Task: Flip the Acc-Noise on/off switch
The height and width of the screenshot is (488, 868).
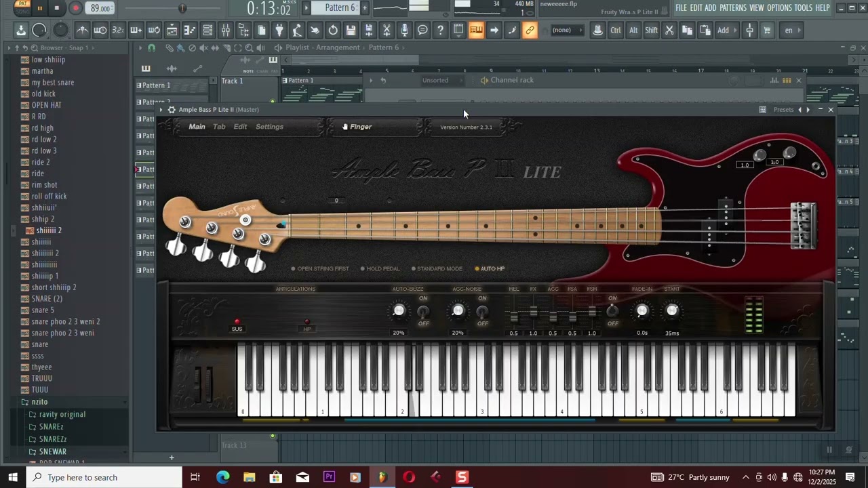Action: [x=482, y=311]
